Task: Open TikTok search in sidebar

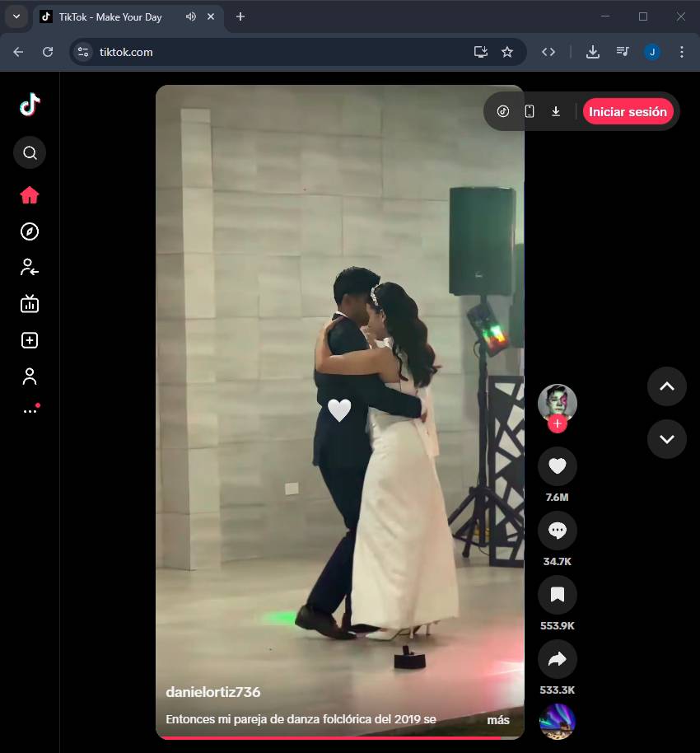Action: [30, 152]
